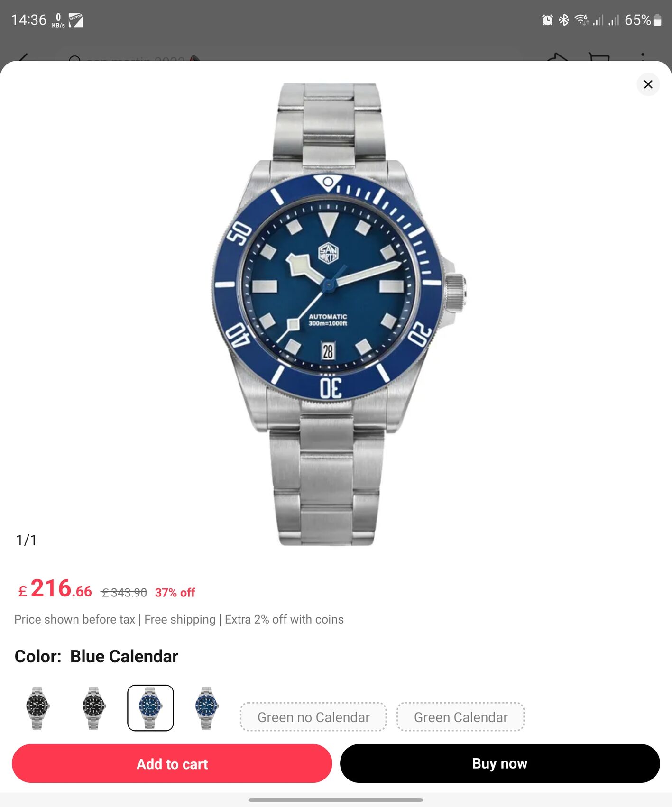Open the three-dot overflow menu

(x=643, y=56)
